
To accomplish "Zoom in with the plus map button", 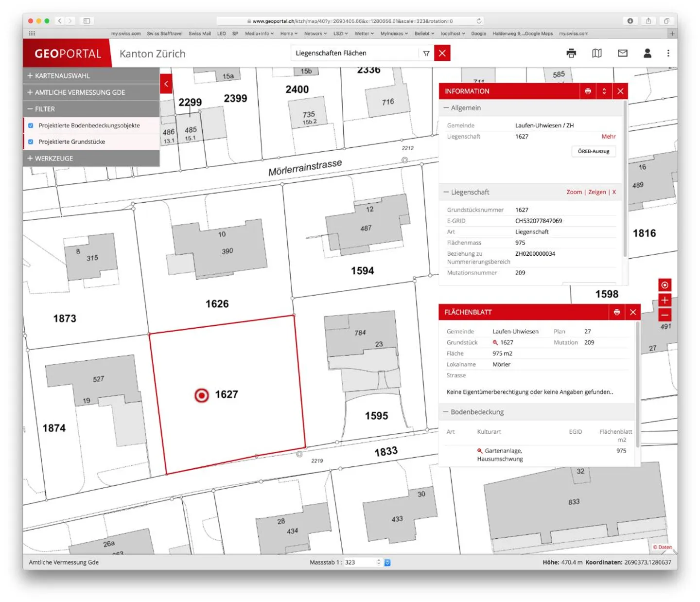I will (x=665, y=300).
